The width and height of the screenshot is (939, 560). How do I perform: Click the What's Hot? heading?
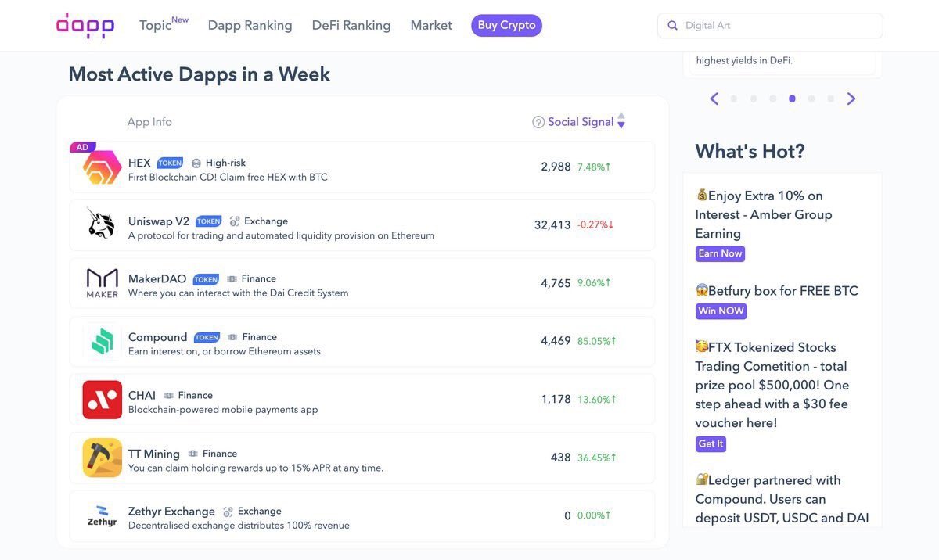pos(750,152)
